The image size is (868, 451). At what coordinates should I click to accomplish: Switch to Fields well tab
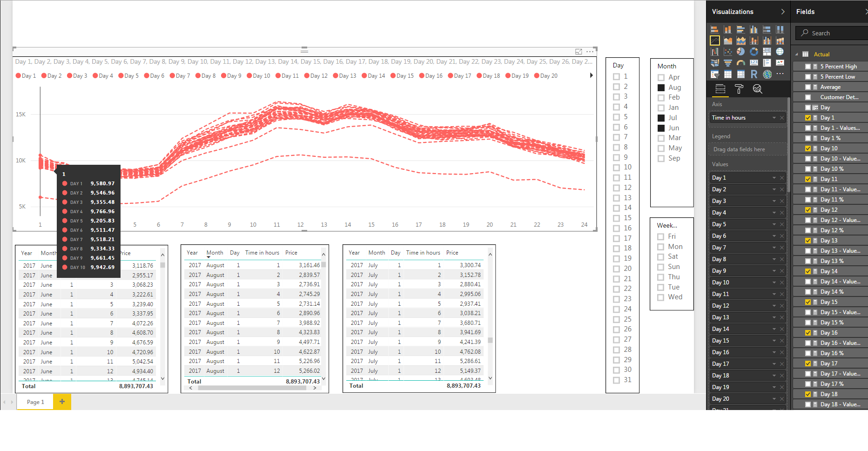720,89
